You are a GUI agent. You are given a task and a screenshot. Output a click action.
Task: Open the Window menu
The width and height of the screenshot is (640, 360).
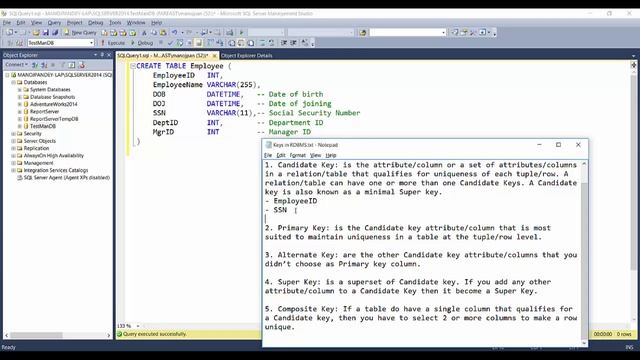click(136, 22)
